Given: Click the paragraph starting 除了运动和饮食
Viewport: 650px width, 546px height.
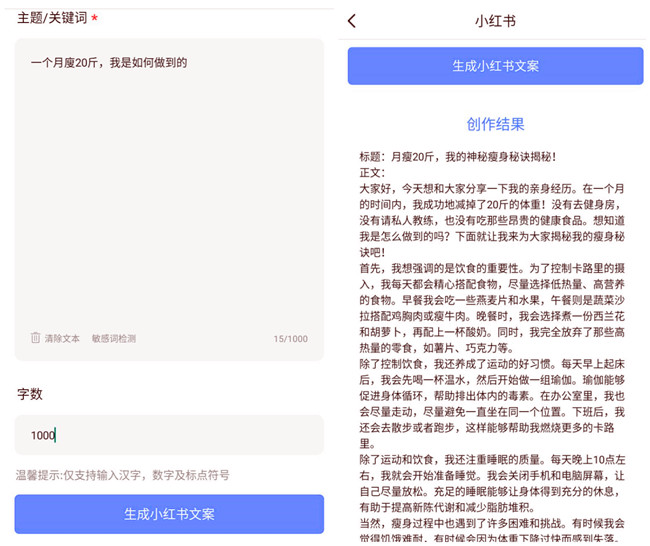Looking at the screenshot, I should (492, 483).
